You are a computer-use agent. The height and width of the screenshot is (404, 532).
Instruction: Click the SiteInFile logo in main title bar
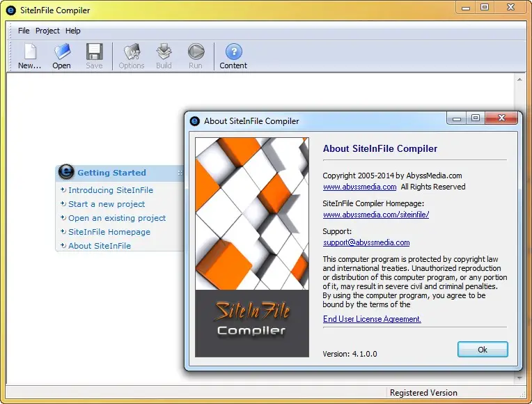pyautogui.click(x=11, y=10)
